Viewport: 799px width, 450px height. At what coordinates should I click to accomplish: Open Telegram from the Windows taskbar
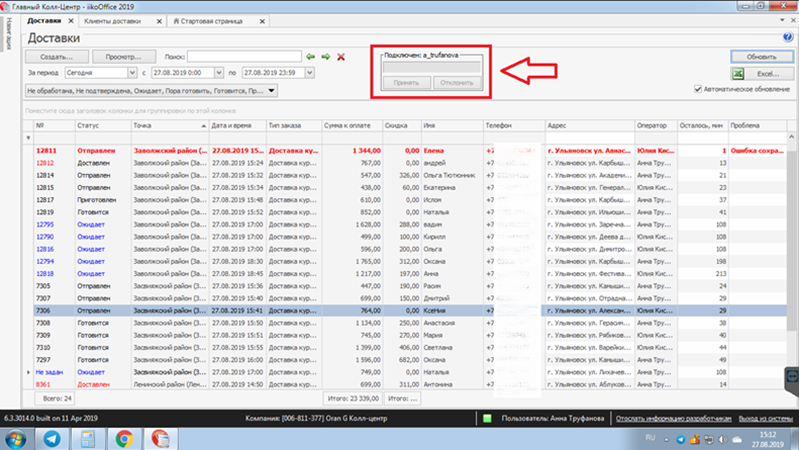pyautogui.click(x=52, y=437)
